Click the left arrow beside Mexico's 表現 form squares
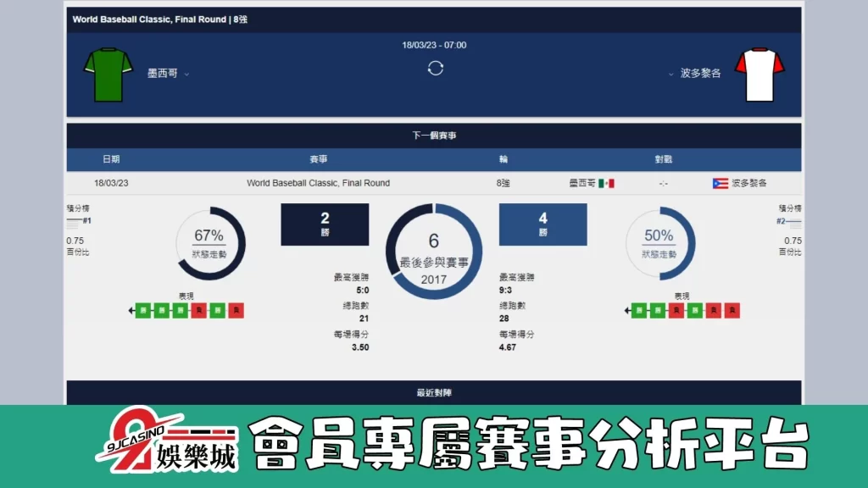This screenshot has width=868, height=488. point(131,310)
